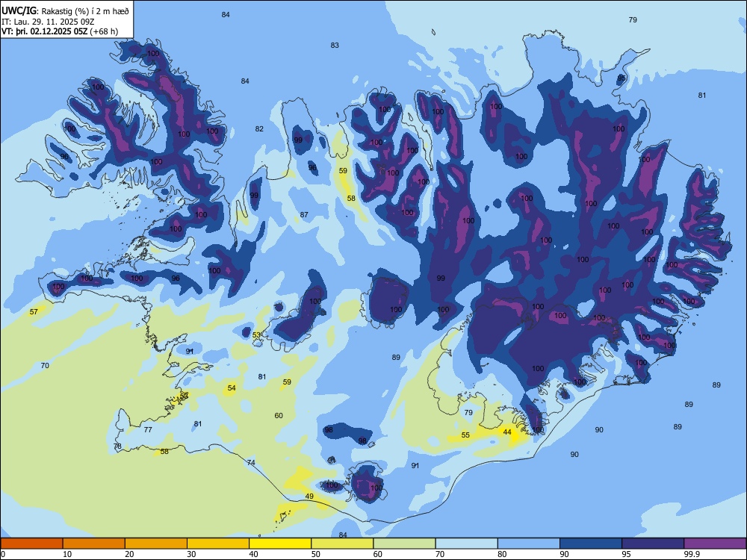747x560 pixels.
Task: Click the '83' humidity value over the sea
Action: pos(335,45)
